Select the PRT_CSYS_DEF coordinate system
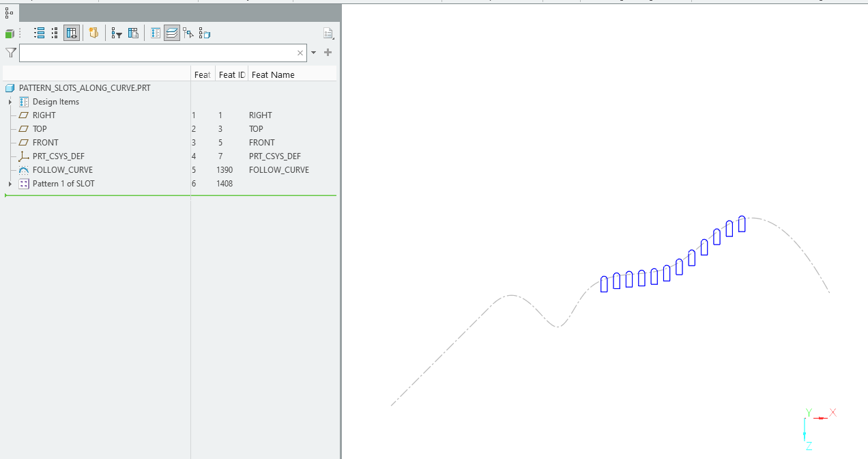868x459 pixels. (x=57, y=156)
